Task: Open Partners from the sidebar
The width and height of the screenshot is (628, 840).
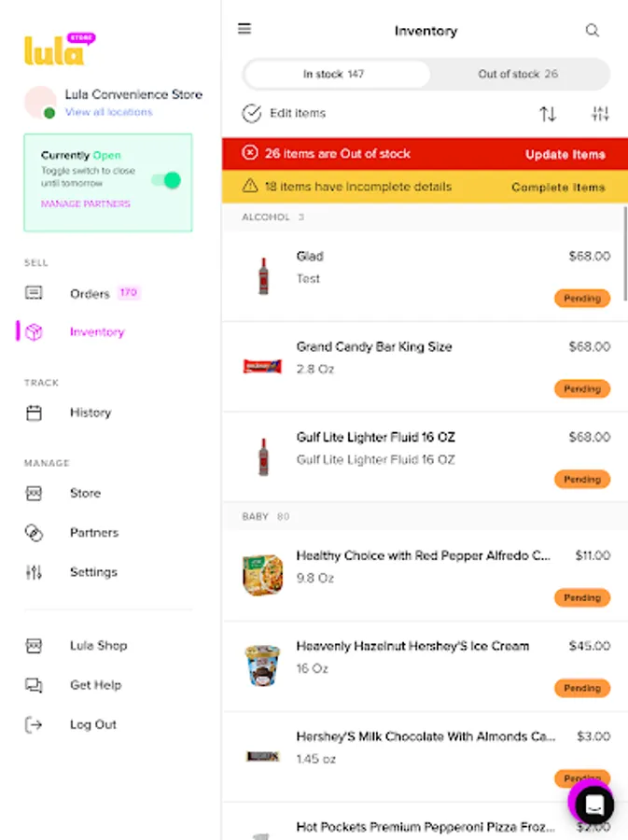Action: tap(93, 533)
